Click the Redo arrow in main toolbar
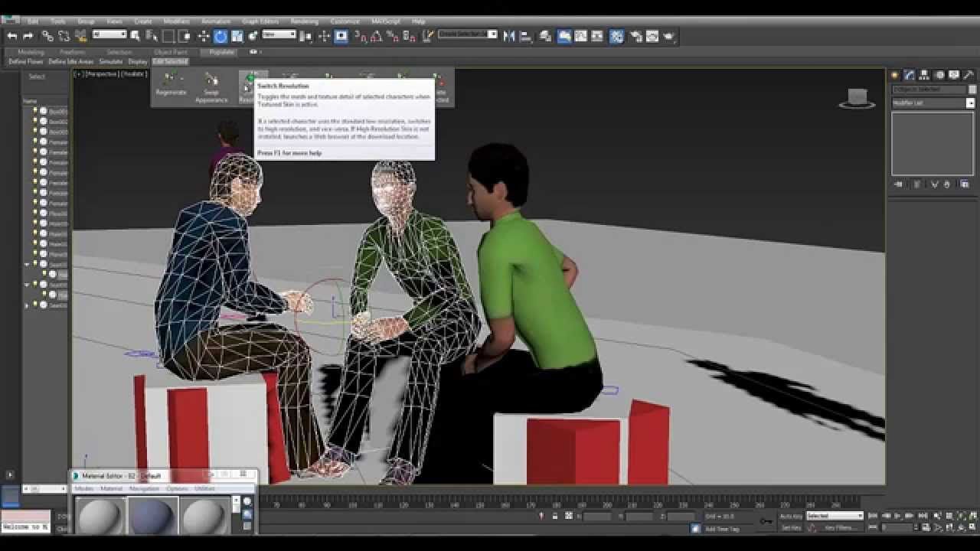This screenshot has width=980, height=551. click(28, 35)
